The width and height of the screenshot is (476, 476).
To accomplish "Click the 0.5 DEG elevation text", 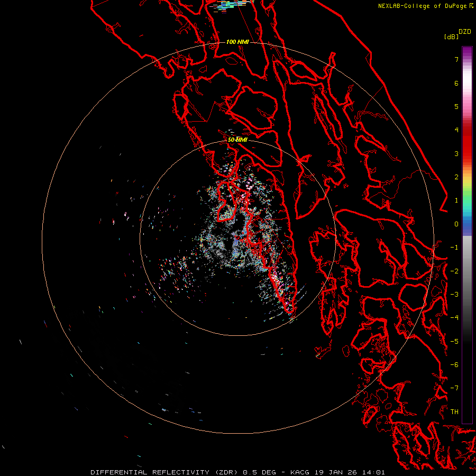I will point(259,472).
